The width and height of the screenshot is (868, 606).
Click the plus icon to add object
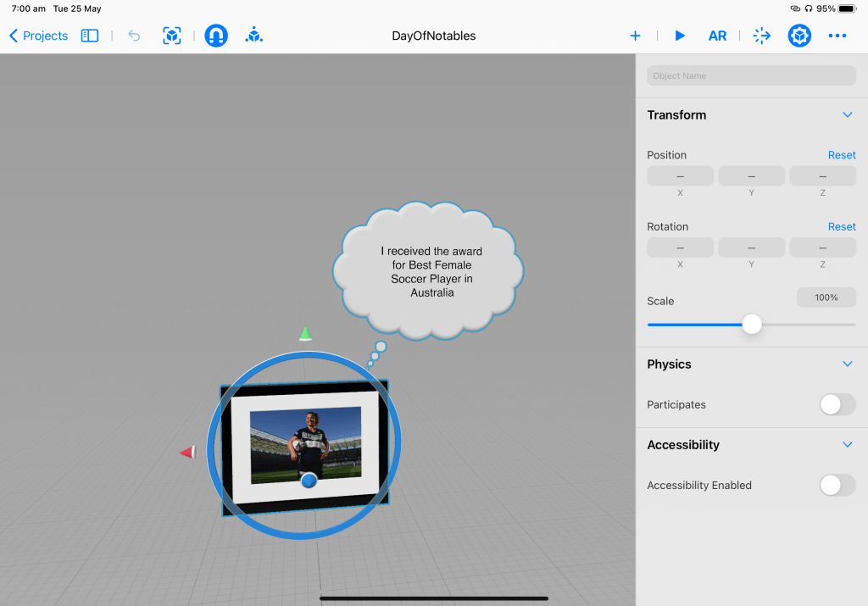(635, 36)
